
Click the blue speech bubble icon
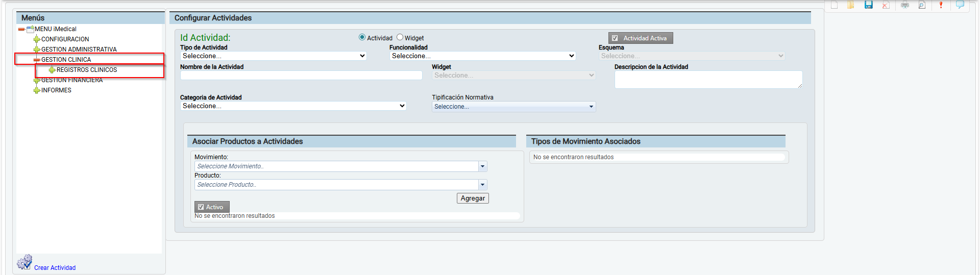click(960, 5)
